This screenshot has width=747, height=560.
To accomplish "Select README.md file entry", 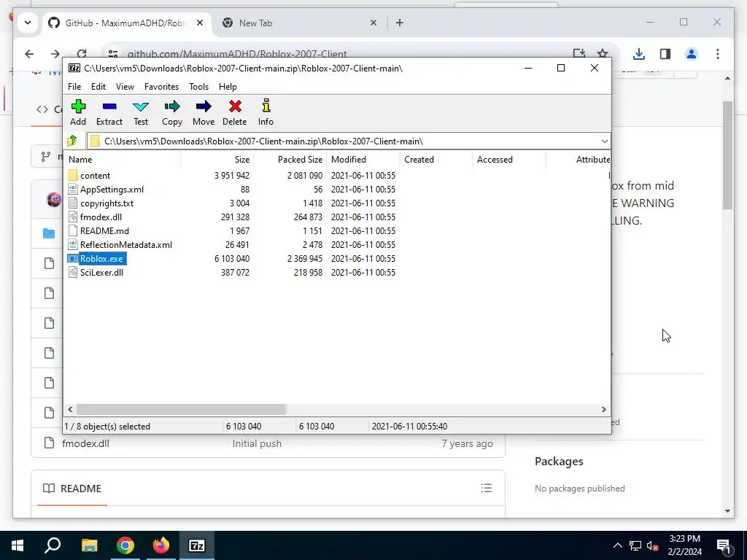I will click(104, 231).
